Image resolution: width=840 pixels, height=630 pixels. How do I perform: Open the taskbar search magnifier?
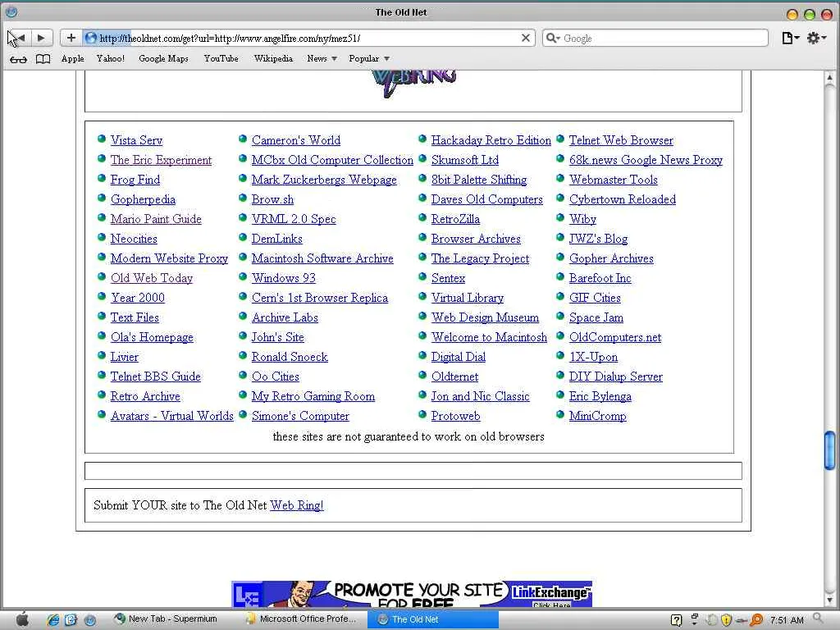[818, 619]
